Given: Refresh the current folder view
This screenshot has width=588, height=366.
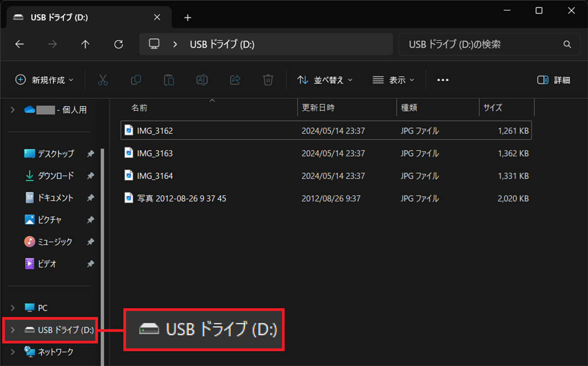Looking at the screenshot, I should (x=118, y=44).
